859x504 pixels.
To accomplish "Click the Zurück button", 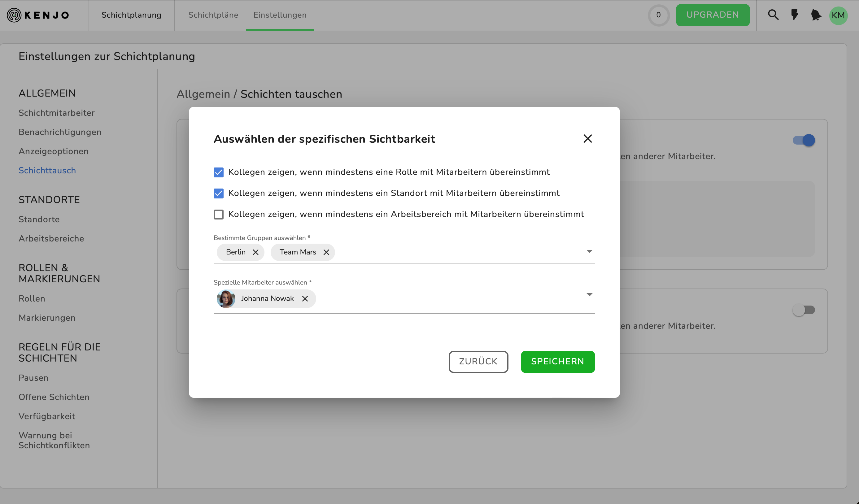I will pyautogui.click(x=478, y=362).
